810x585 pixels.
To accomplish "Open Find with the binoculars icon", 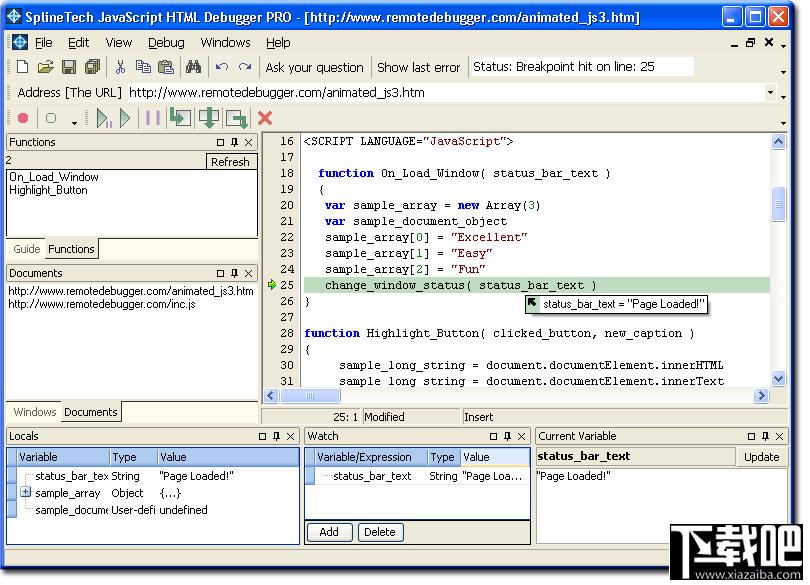I will coord(193,67).
